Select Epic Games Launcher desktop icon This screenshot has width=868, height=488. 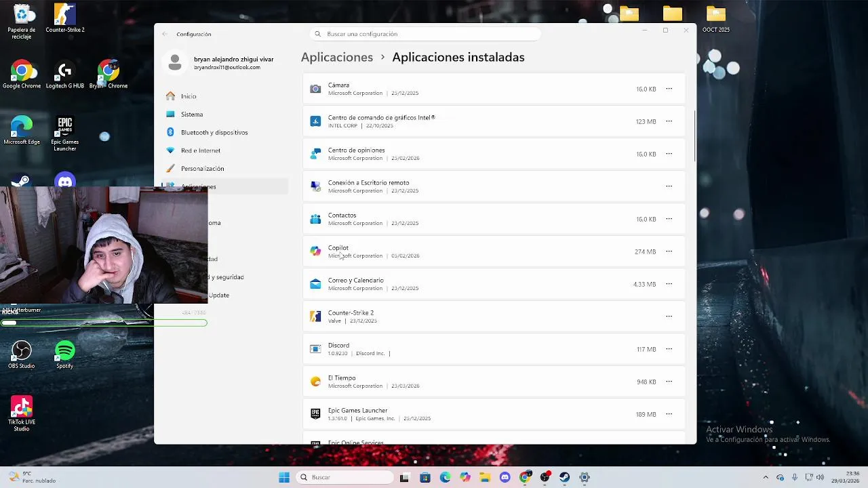(x=65, y=134)
